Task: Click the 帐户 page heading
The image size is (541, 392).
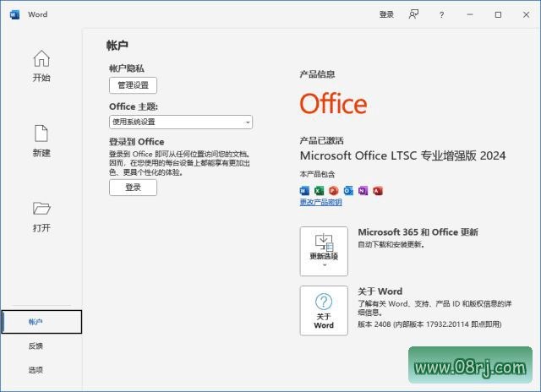Action: 117,45
